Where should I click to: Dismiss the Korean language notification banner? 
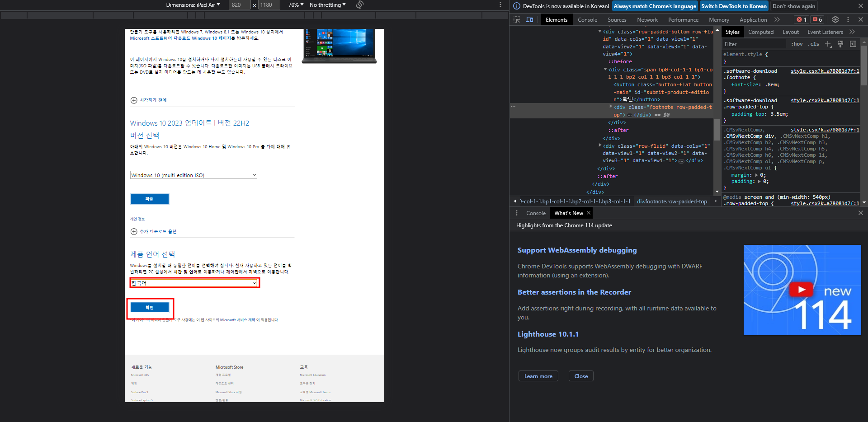(x=860, y=6)
